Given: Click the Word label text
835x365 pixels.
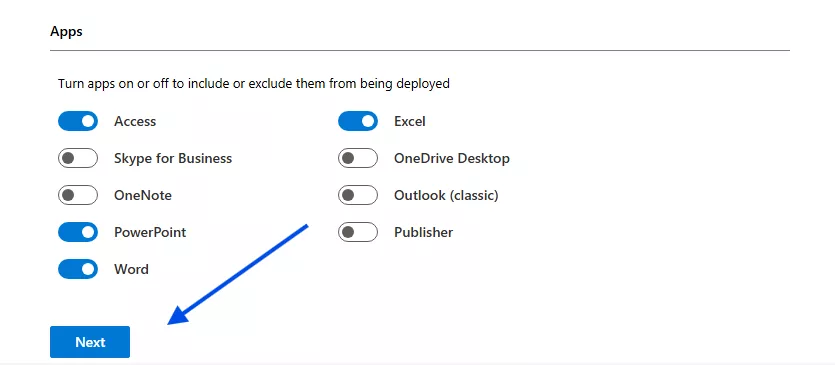Looking at the screenshot, I should coord(131,270).
